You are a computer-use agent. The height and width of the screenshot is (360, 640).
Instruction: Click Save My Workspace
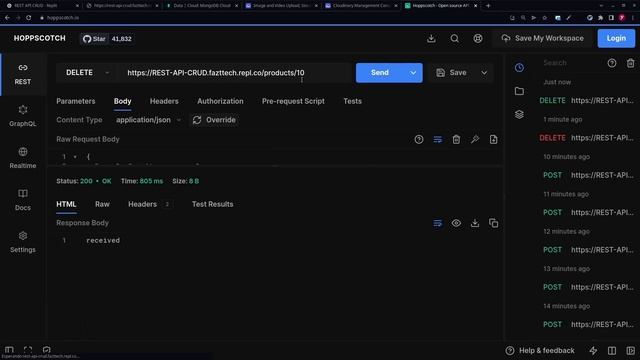click(542, 38)
